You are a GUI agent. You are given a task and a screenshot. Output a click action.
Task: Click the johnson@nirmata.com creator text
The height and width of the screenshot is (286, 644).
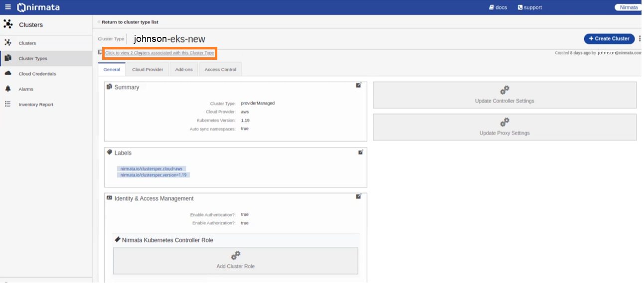pyautogui.click(x=620, y=53)
